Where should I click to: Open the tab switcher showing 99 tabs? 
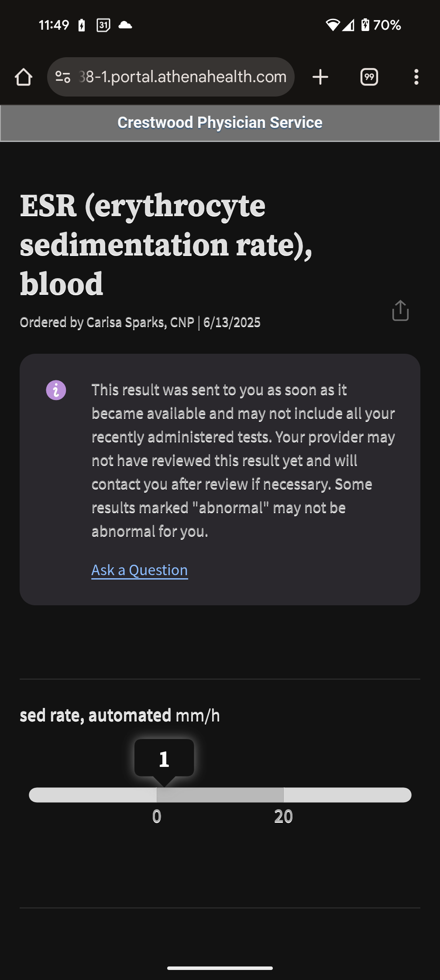369,77
